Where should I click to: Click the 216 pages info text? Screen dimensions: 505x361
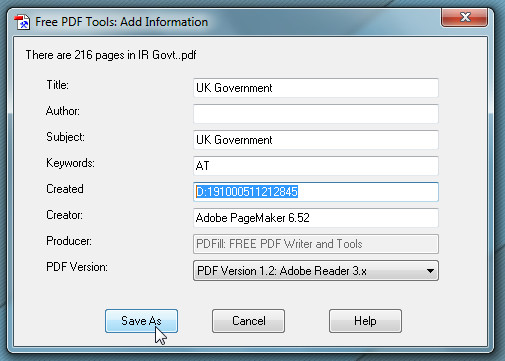(x=111, y=55)
